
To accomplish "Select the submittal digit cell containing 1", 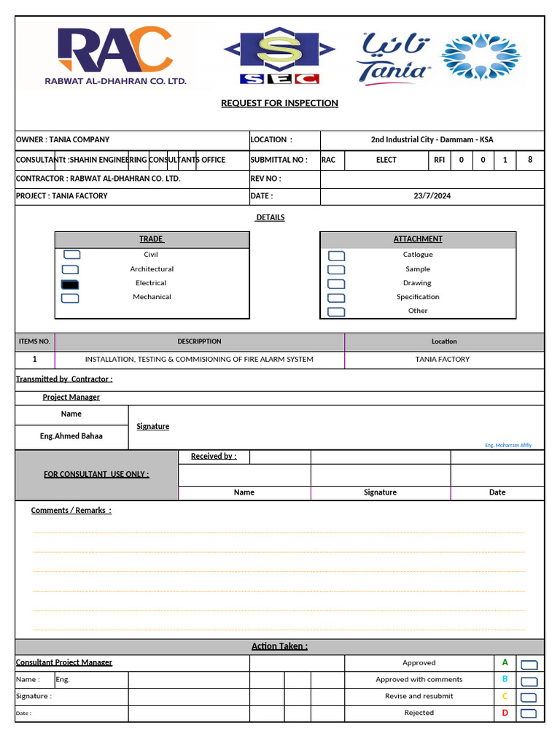I will coord(505,160).
